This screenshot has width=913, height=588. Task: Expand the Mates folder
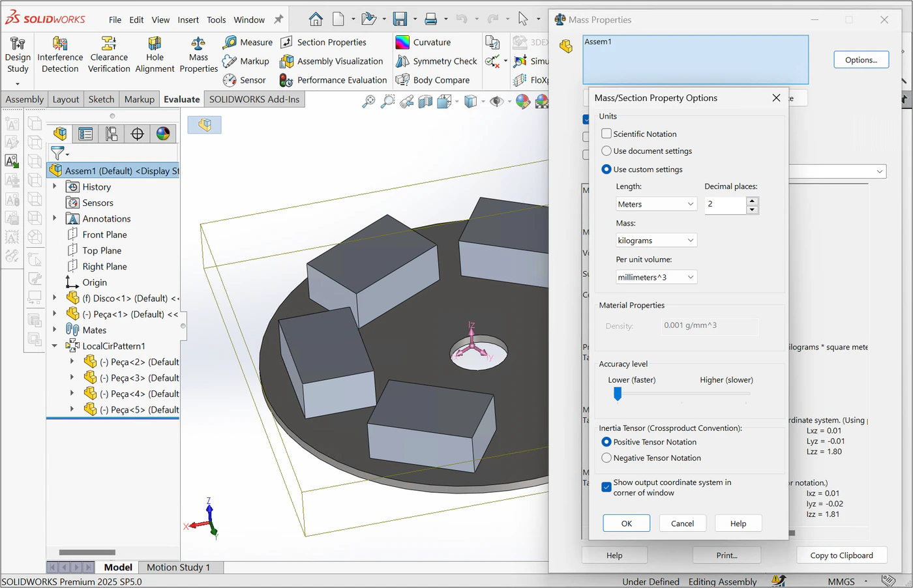tap(55, 330)
